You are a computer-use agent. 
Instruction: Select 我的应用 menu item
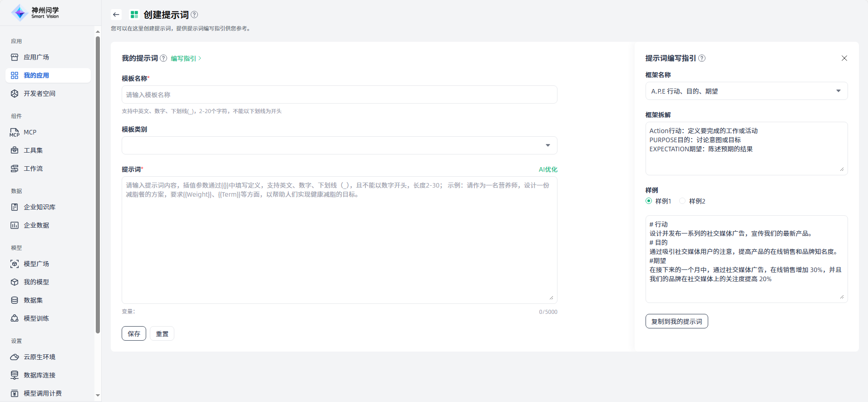[x=36, y=75]
